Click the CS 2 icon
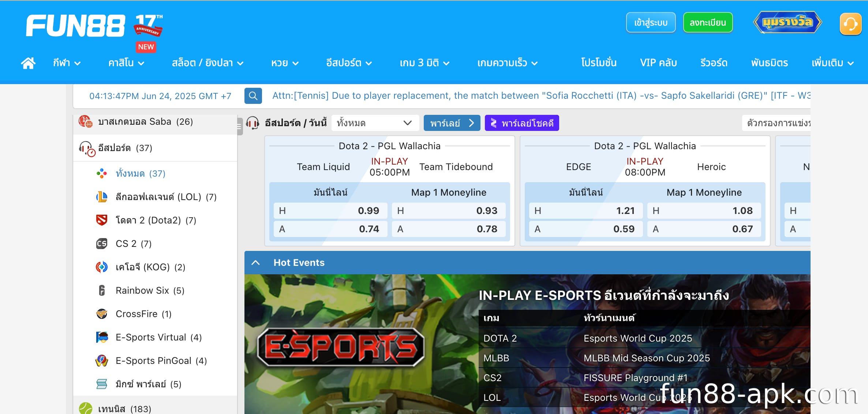The image size is (868, 414). pyautogui.click(x=102, y=244)
